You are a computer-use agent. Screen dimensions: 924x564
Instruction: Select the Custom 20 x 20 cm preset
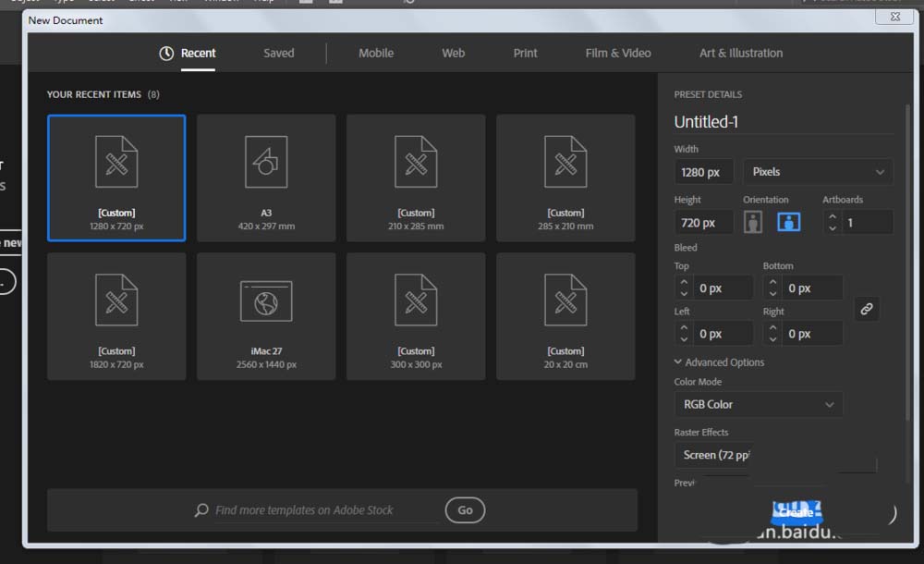pos(565,316)
